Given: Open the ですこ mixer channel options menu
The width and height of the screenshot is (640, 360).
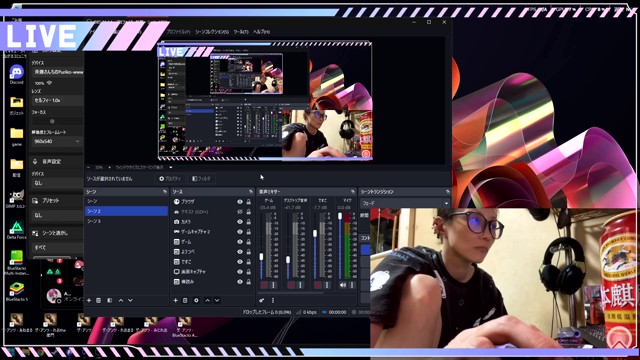Looking at the screenshot, I should 327,285.
